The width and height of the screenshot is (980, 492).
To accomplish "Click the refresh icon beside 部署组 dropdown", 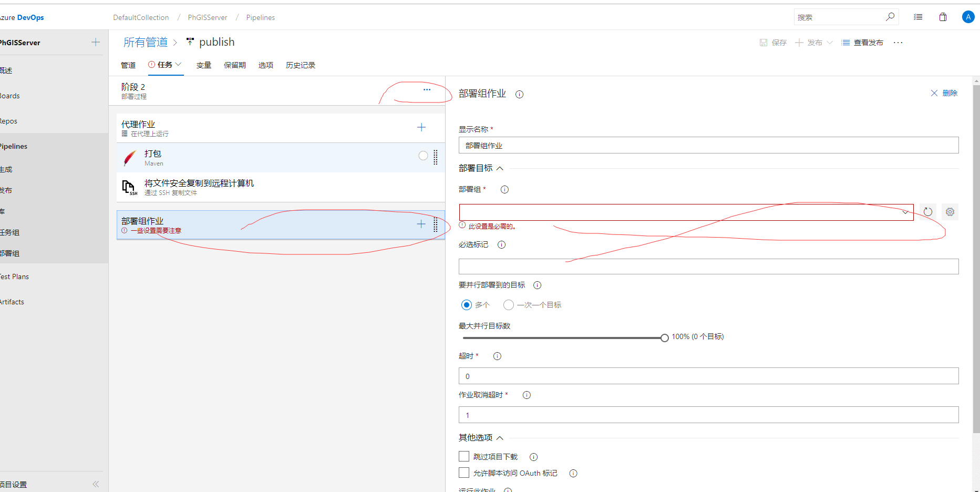I will point(928,212).
